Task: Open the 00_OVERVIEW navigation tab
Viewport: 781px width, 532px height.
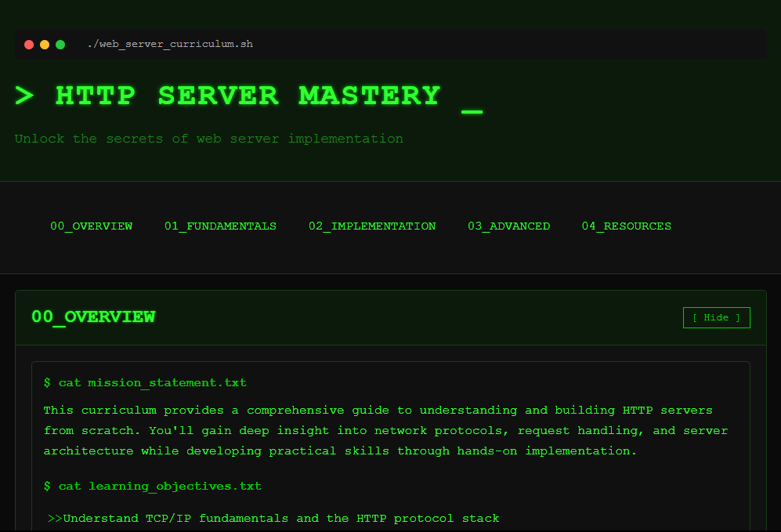Action: 92,226
